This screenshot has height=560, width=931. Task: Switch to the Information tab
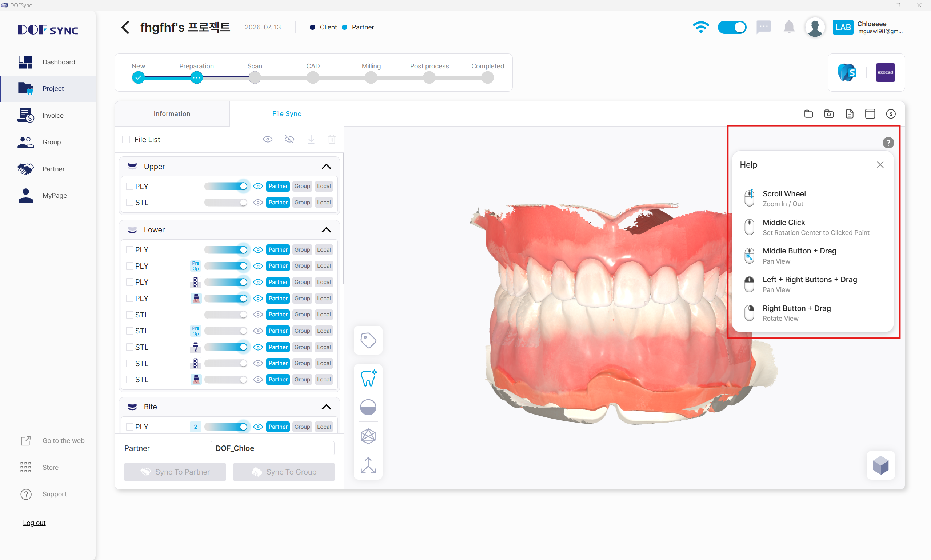pyautogui.click(x=172, y=114)
